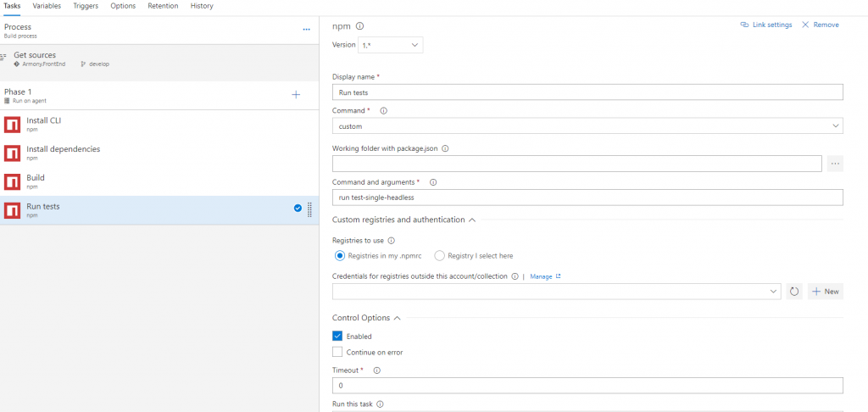Click the info icon next to Timeout
The width and height of the screenshot is (868, 412).
click(376, 370)
